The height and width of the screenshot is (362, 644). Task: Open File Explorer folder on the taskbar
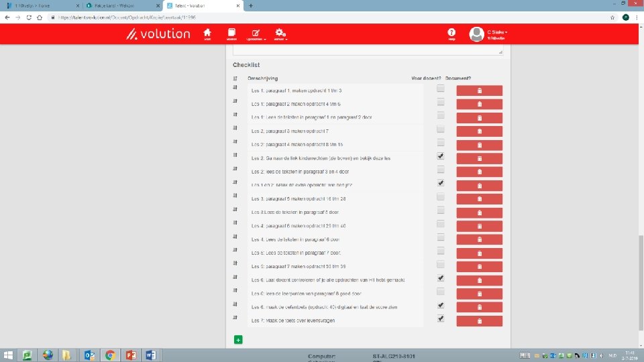(66, 355)
